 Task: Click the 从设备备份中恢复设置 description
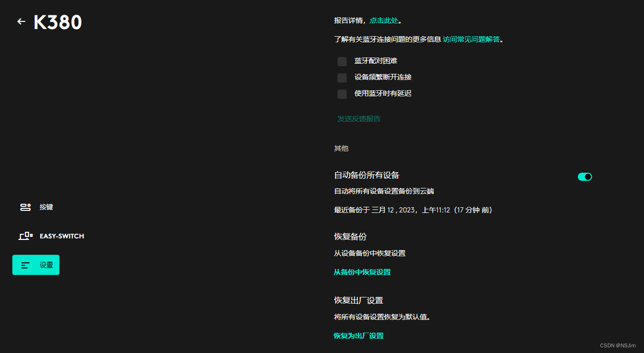370,253
